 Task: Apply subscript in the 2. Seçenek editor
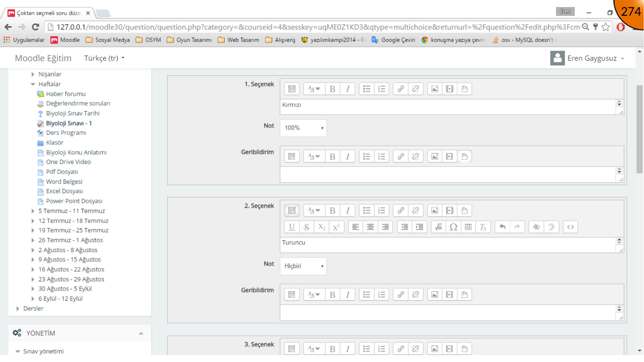[321, 227]
